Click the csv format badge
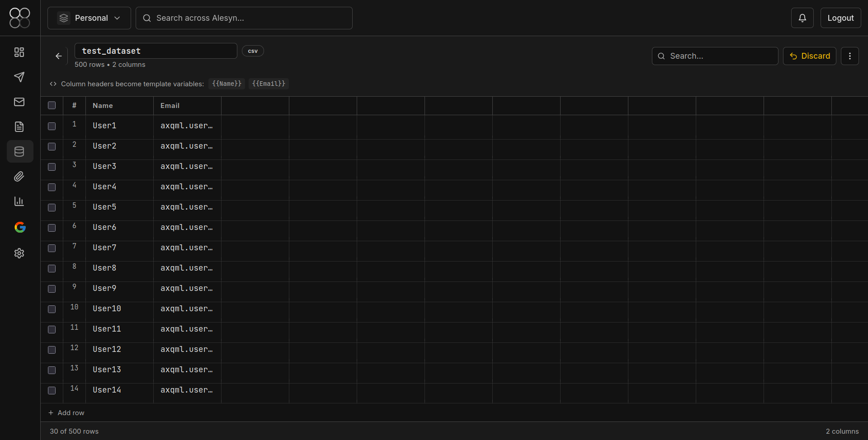This screenshot has height=440, width=868. point(253,51)
